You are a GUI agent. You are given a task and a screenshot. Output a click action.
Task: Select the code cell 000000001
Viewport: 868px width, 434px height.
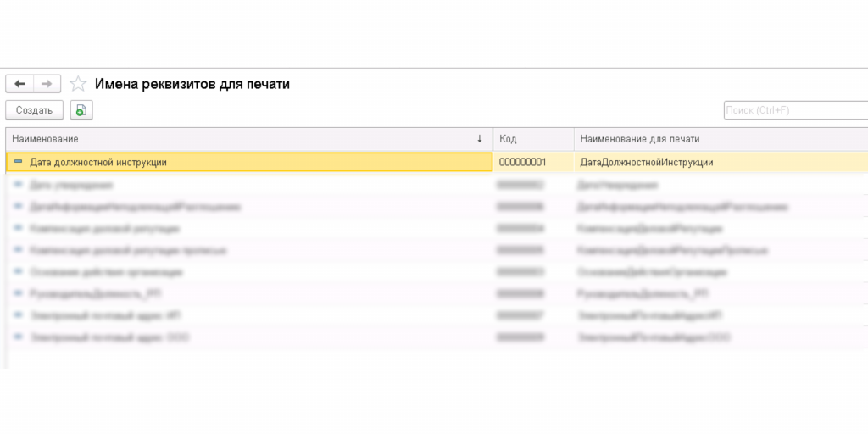pyautogui.click(x=522, y=162)
